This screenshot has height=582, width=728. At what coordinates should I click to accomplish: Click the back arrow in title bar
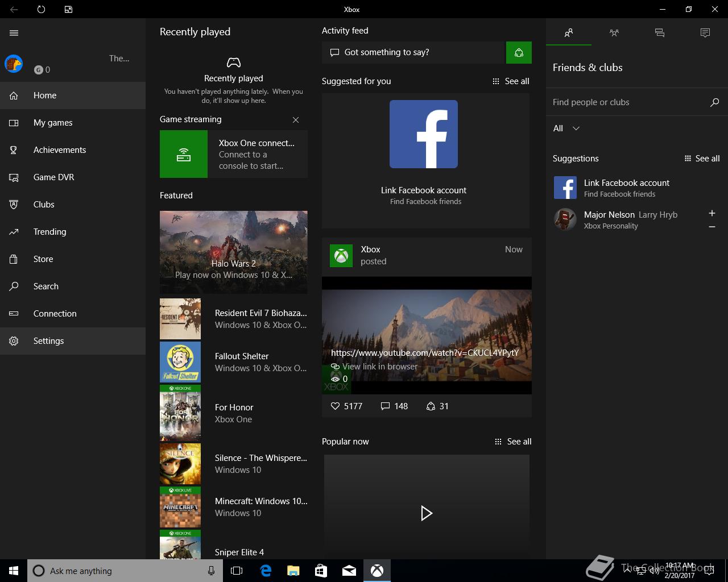pyautogui.click(x=14, y=9)
